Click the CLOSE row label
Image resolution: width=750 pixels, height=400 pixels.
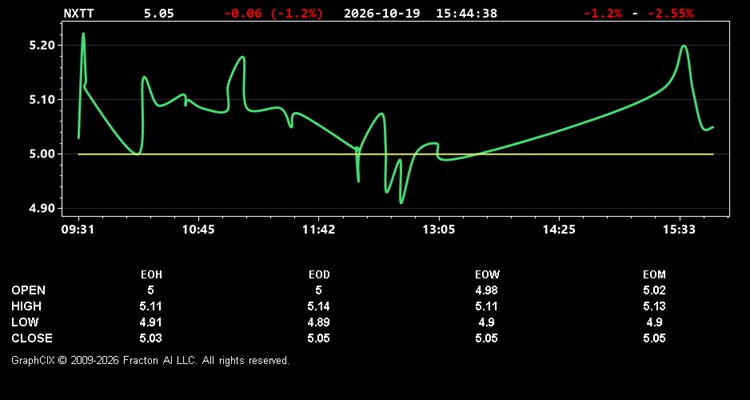click(x=32, y=338)
